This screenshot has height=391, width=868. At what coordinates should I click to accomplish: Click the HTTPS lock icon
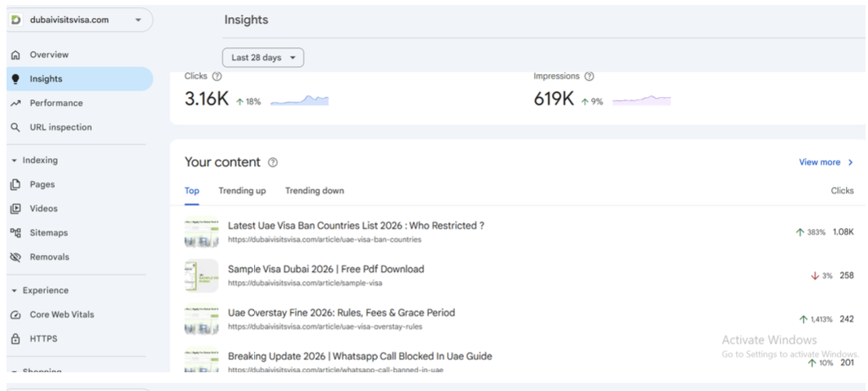pos(15,339)
